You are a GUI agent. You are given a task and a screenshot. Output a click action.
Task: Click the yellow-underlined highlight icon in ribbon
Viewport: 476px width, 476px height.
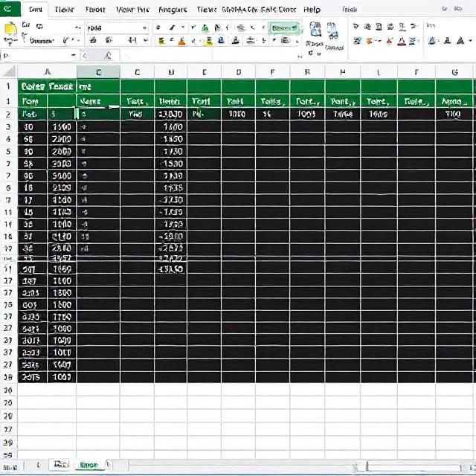point(208,41)
